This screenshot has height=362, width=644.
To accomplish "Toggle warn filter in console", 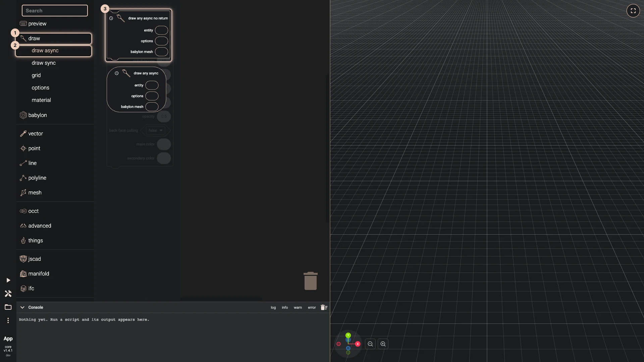I will [298, 307].
